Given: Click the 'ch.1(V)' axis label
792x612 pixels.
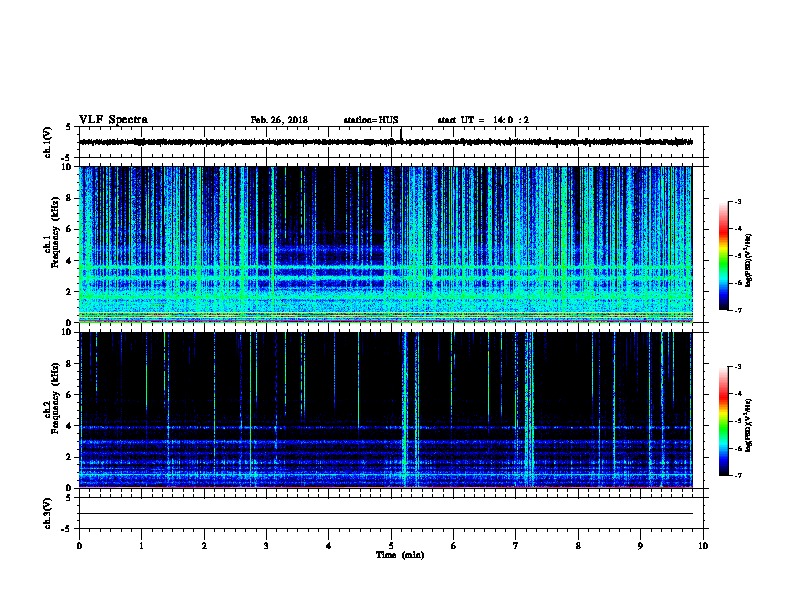Looking at the screenshot, I should tap(47, 142).
